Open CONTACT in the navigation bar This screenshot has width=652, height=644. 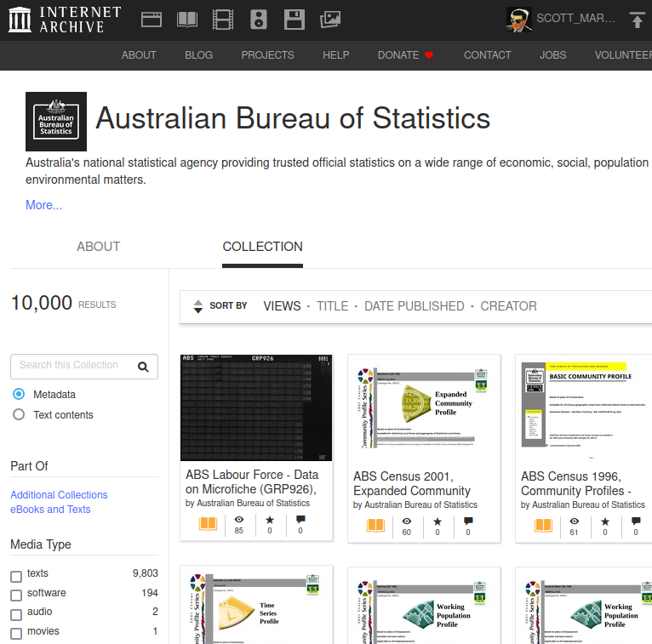click(x=488, y=54)
